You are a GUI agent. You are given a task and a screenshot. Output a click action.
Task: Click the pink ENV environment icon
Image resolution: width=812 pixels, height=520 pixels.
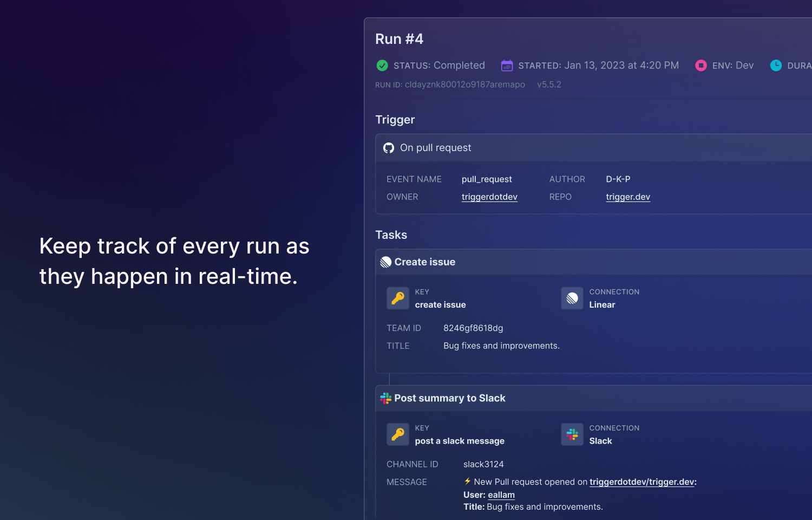tap(701, 66)
